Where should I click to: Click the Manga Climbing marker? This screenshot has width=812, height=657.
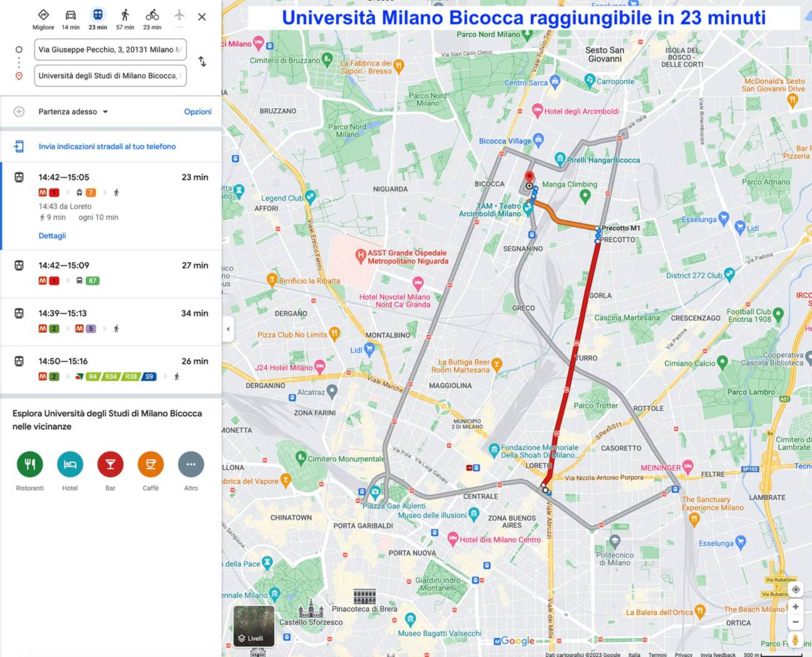pos(585,196)
